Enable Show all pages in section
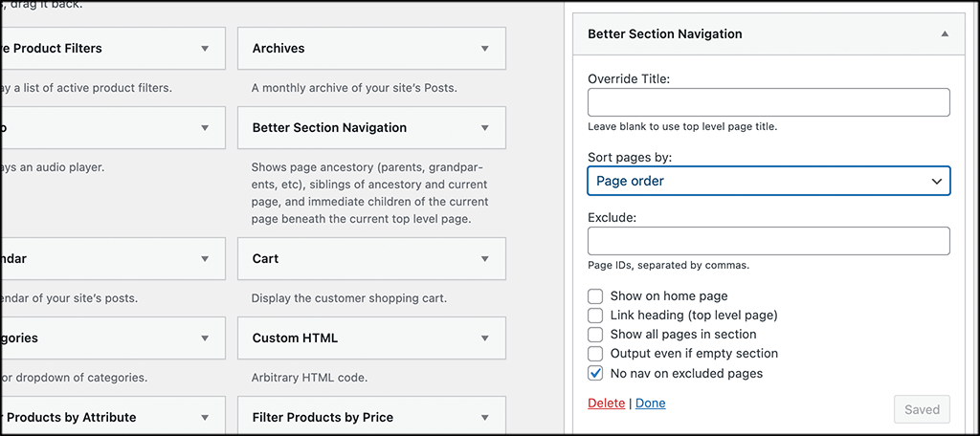 coord(595,335)
